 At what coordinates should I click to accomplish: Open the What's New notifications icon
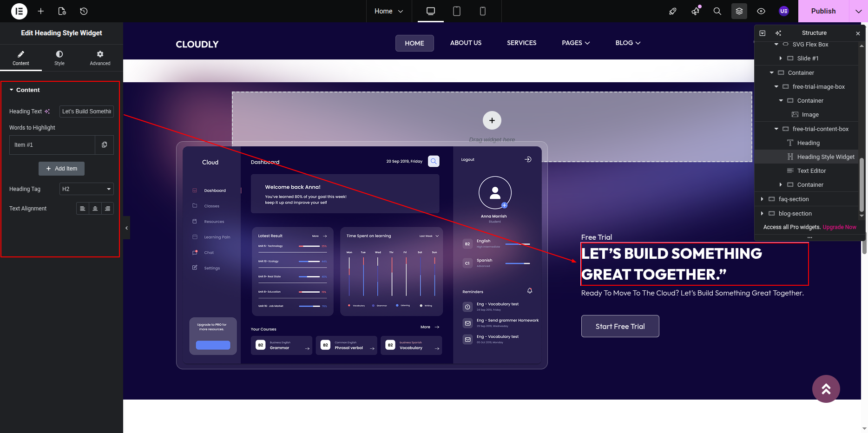(x=696, y=11)
